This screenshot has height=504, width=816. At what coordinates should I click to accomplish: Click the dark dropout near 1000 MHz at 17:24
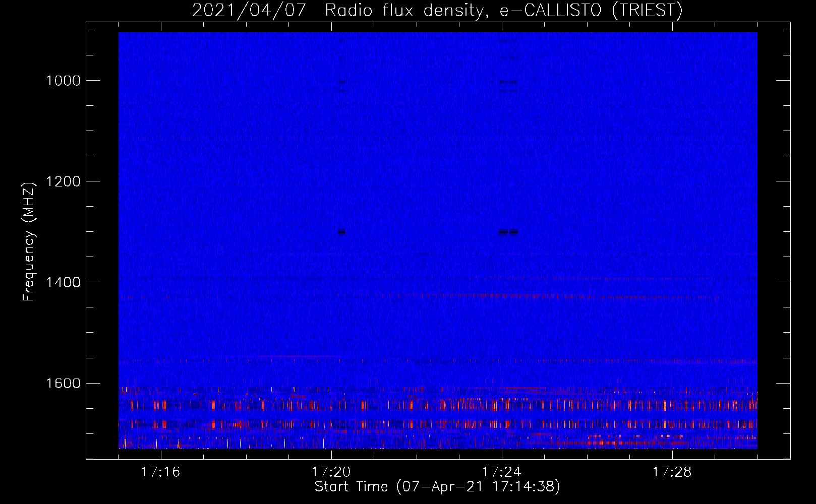(x=508, y=82)
